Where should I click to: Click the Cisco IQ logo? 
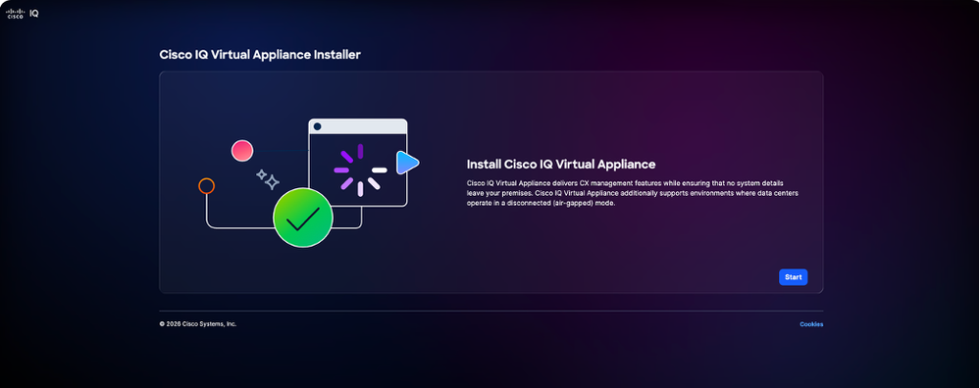23,13
